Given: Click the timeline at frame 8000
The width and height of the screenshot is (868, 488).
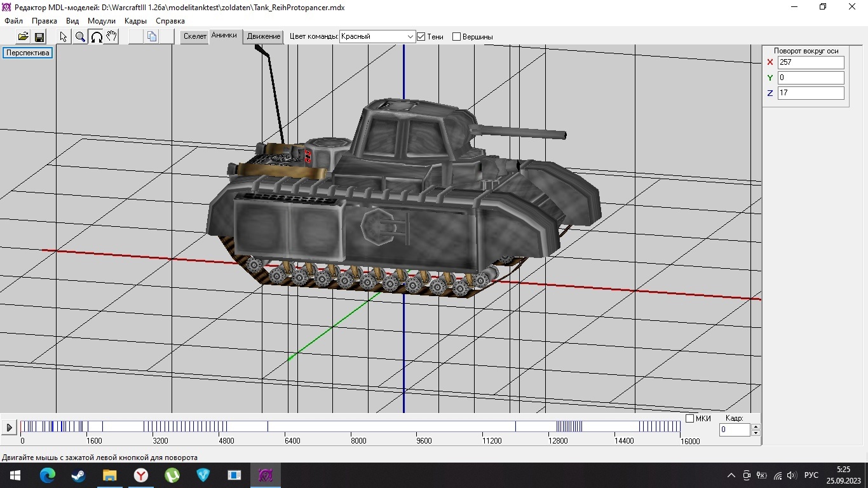Looking at the screenshot, I should tap(351, 427).
